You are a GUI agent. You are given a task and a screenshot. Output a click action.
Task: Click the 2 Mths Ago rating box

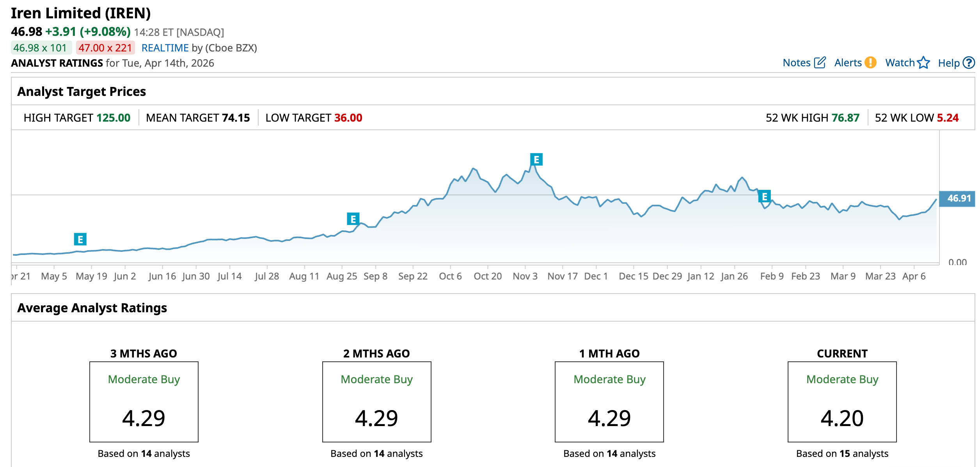click(x=376, y=402)
